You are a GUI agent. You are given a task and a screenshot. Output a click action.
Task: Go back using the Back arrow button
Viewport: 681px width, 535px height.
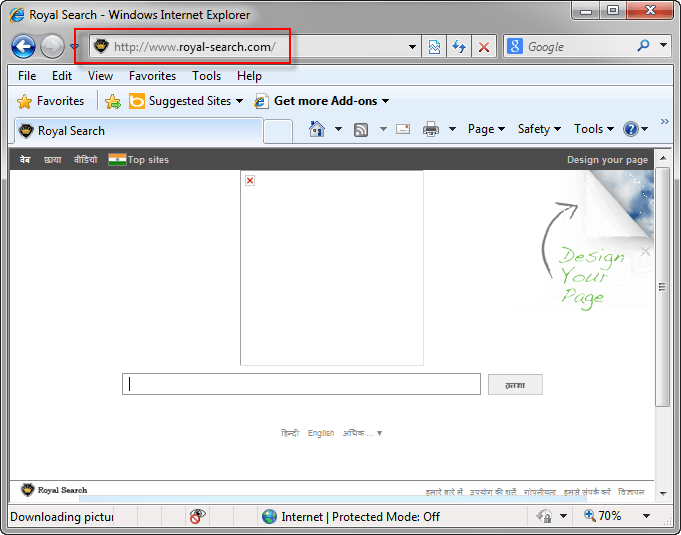(x=23, y=46)
